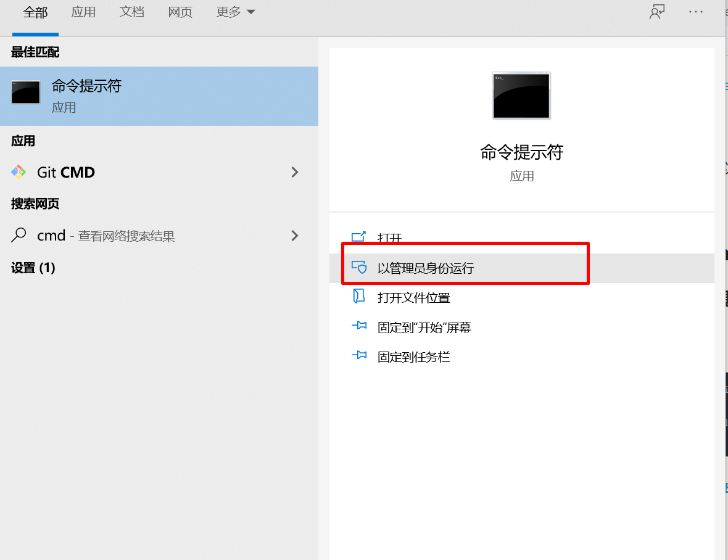The image size is (728, 560).
Task: Switch to the 全部 tab
Action: tap(35, 12)
